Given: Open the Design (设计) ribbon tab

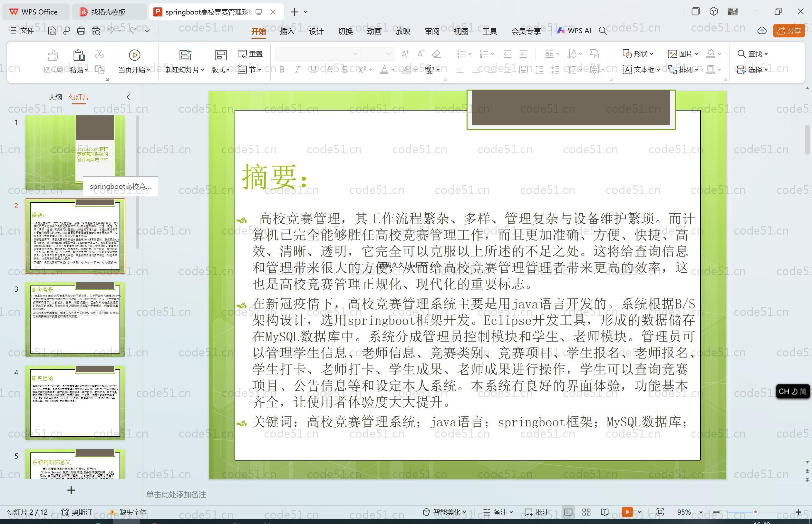Looking at the screenshot, I should coord(316,31).
